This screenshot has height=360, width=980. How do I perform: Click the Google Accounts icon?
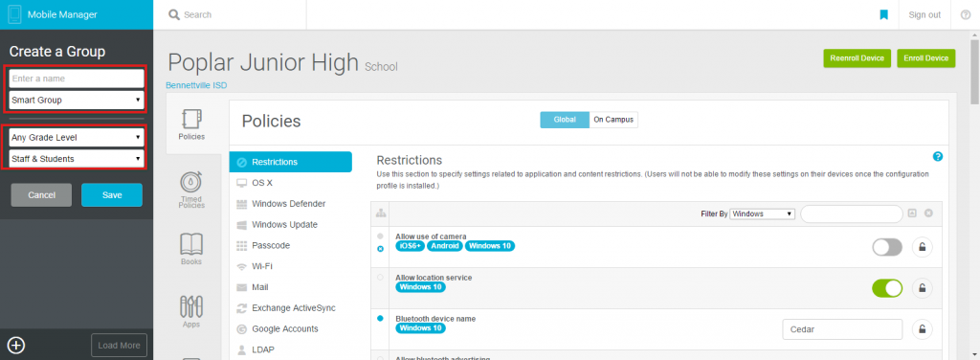[242, 328]
